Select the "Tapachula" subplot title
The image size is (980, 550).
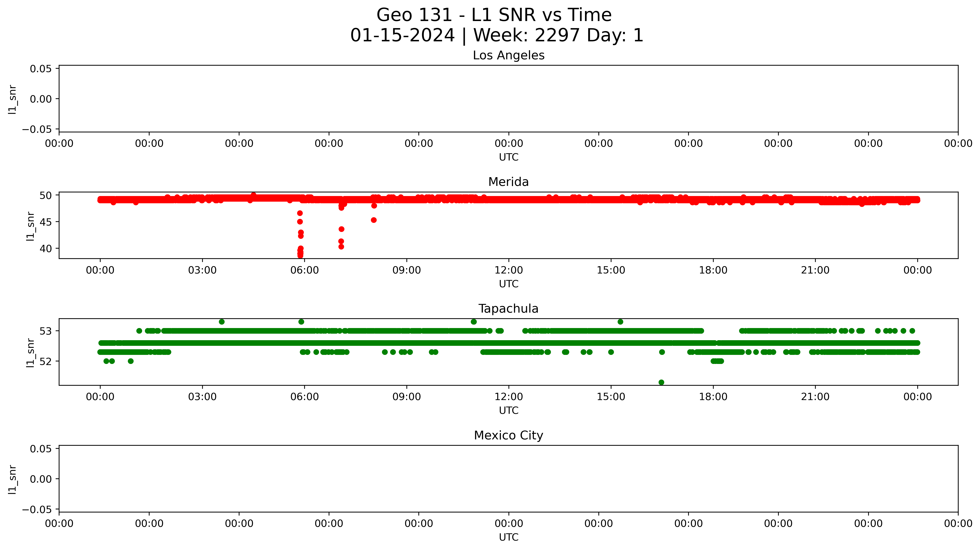click(x=509, y=309)
